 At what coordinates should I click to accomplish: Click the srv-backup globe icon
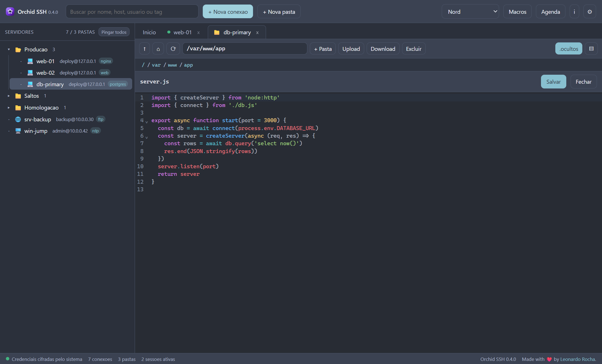pos(18,119)
